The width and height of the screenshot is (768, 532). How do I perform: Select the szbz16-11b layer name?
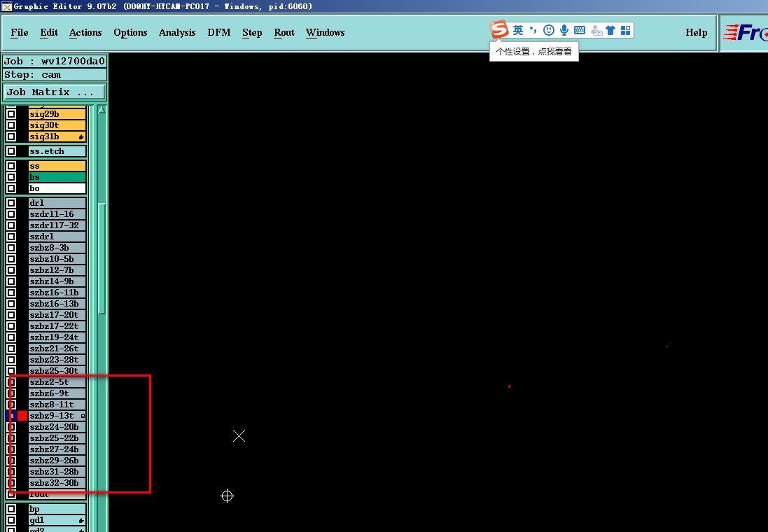click(x=57, y=293)
